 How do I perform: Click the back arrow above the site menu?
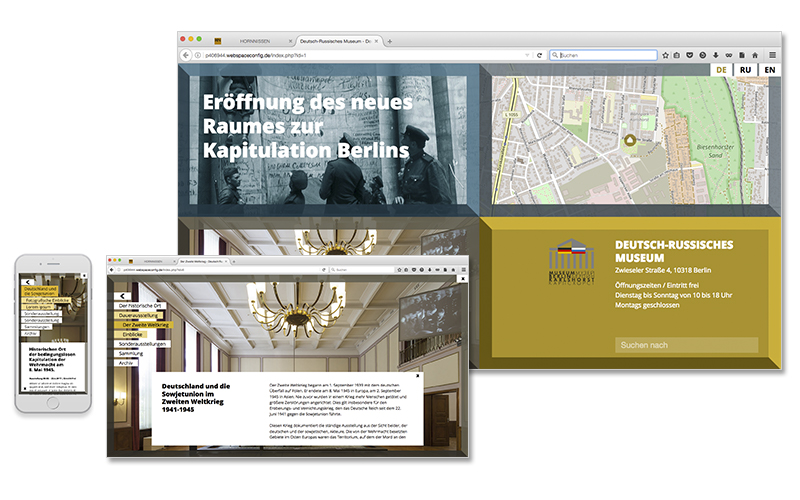[121, 296]
